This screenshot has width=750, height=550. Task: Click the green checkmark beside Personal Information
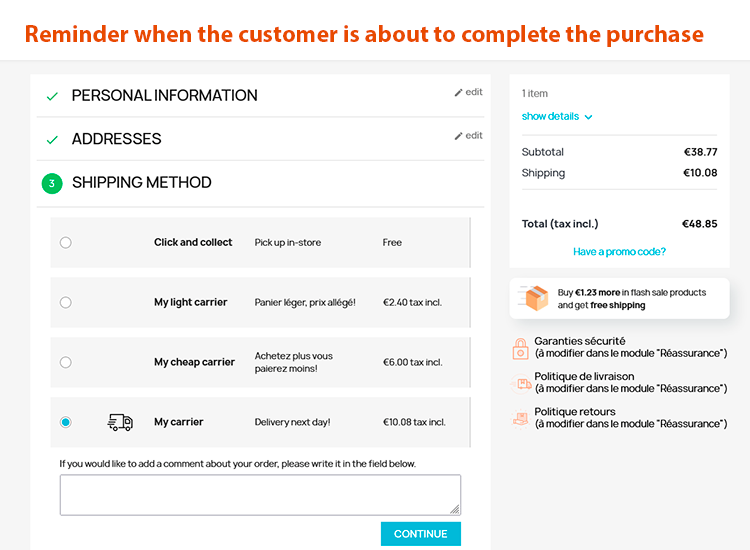[52, 97]
